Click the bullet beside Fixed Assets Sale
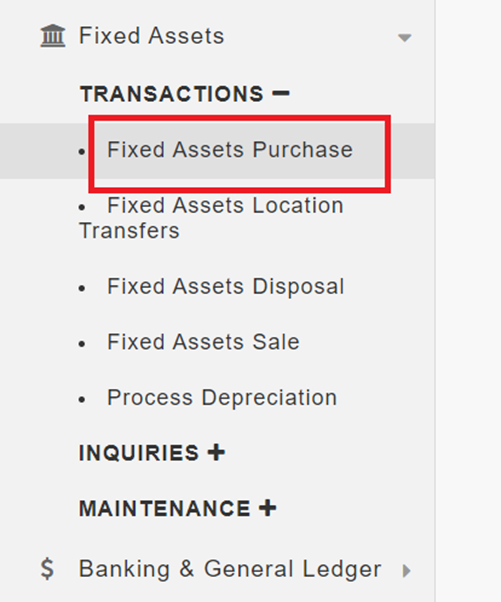 point(82,344)
